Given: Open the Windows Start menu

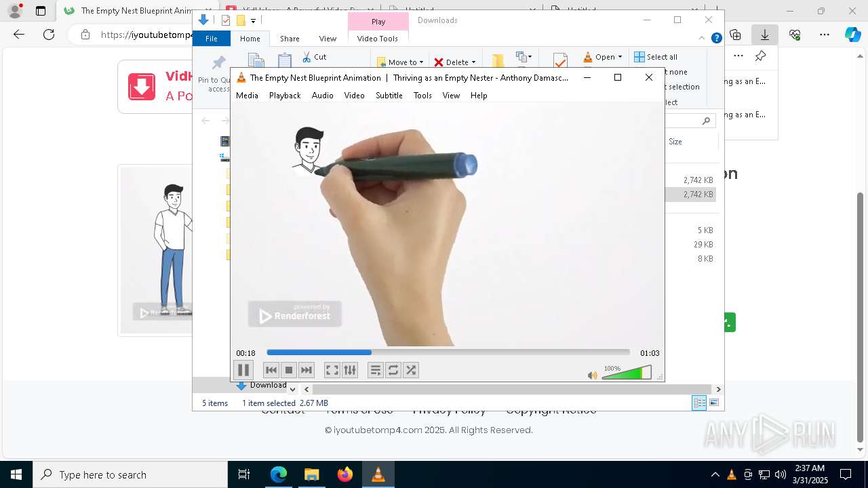Looking at the screenshot, I should tap(16, 474).
